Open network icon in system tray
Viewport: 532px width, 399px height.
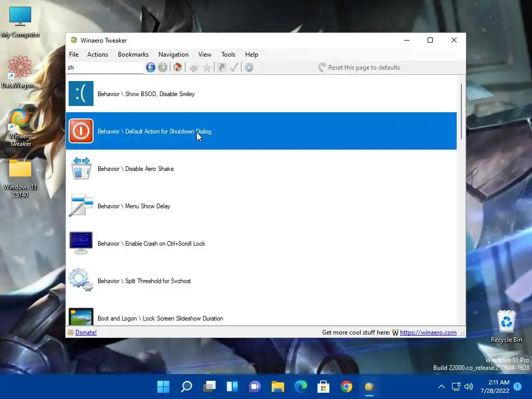tap(456, 387)
